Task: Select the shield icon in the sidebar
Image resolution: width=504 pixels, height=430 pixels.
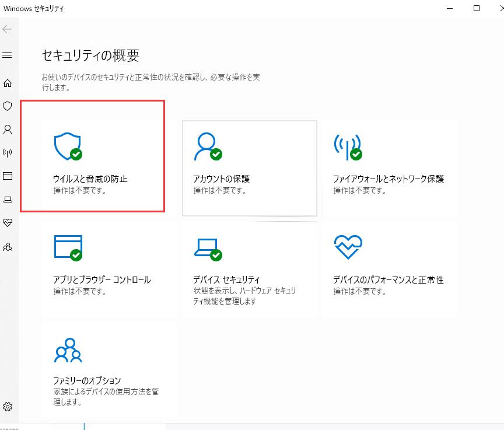Action: 8,107
